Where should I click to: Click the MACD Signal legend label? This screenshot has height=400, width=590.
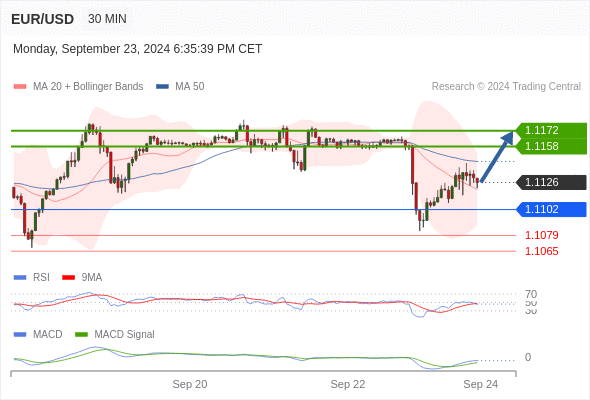pos(125,335)
